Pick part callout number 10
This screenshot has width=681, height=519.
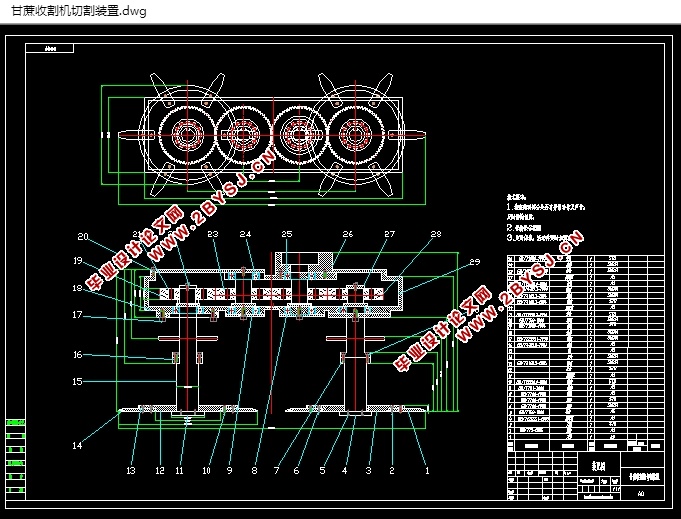(206, 470)
